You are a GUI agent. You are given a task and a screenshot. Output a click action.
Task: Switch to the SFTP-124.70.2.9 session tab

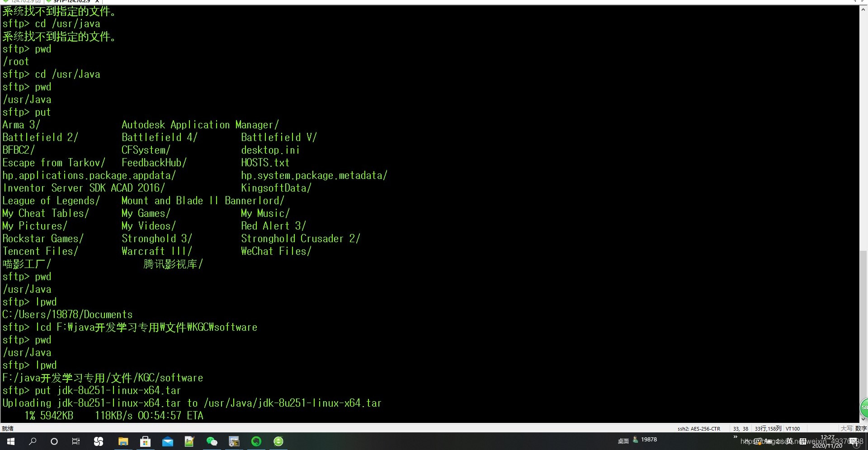pos(71,1)
